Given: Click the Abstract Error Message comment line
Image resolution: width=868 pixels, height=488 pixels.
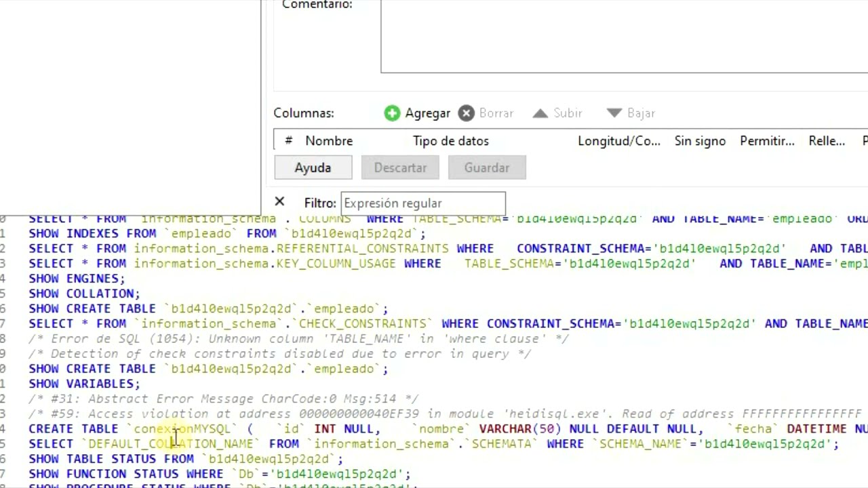Looking at the screenshot, I should (x=223, y=399).
